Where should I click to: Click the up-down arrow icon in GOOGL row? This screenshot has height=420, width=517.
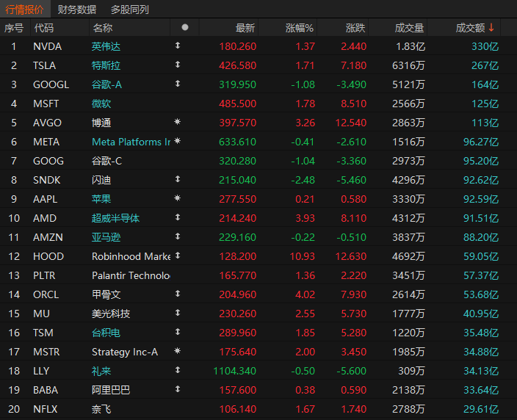point(178,84)
